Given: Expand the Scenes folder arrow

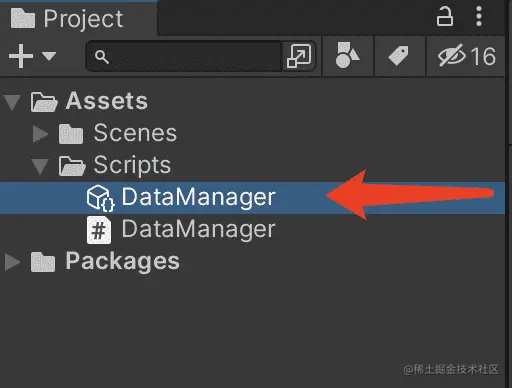Looking at the screenshot, I should coord(41,134).
